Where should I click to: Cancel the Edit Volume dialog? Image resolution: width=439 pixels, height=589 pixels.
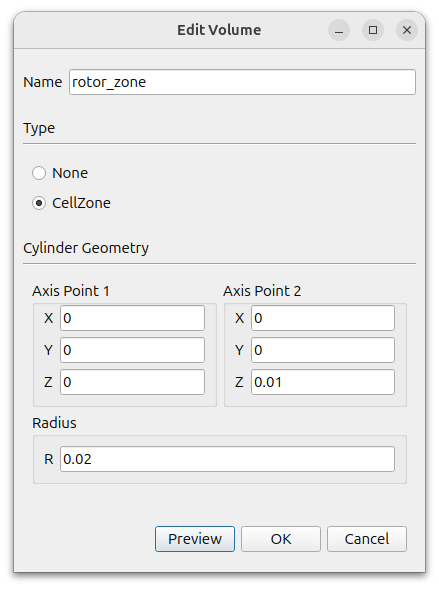click(x=367, y=539)
